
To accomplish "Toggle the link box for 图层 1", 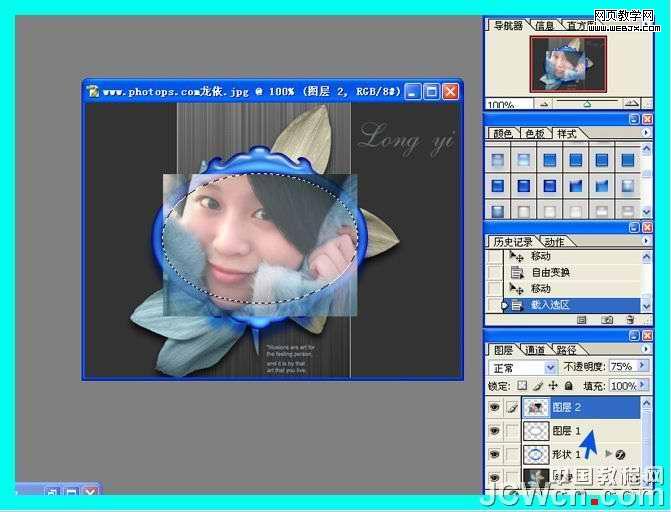I will 512,431.
